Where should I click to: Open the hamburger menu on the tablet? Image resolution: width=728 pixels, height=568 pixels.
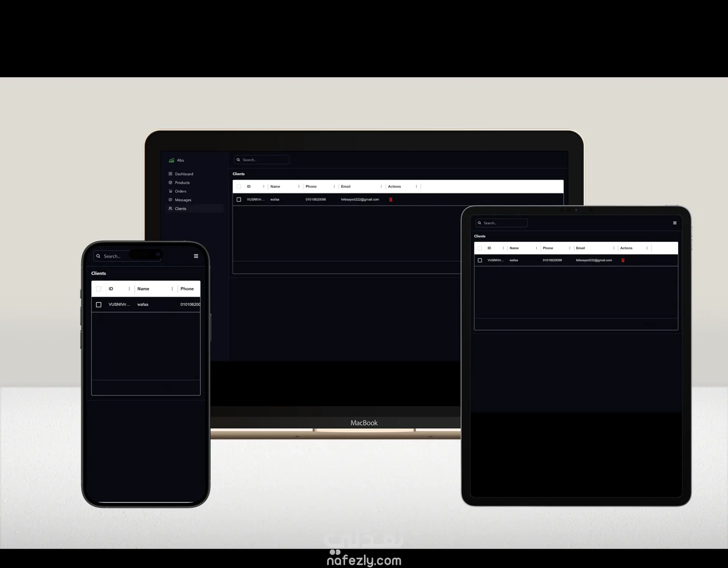(x=675, y=223)
